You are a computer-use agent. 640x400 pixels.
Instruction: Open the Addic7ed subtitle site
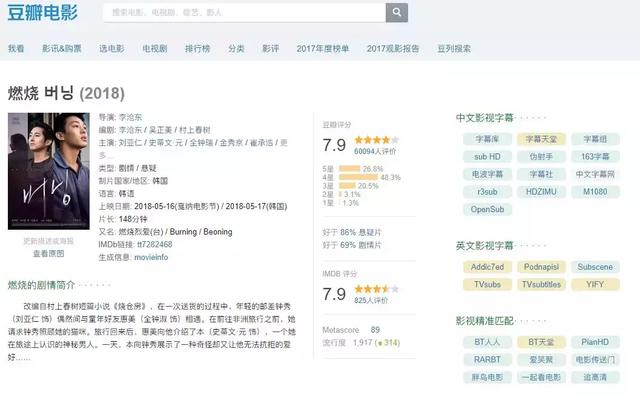[x=487, y=267]
